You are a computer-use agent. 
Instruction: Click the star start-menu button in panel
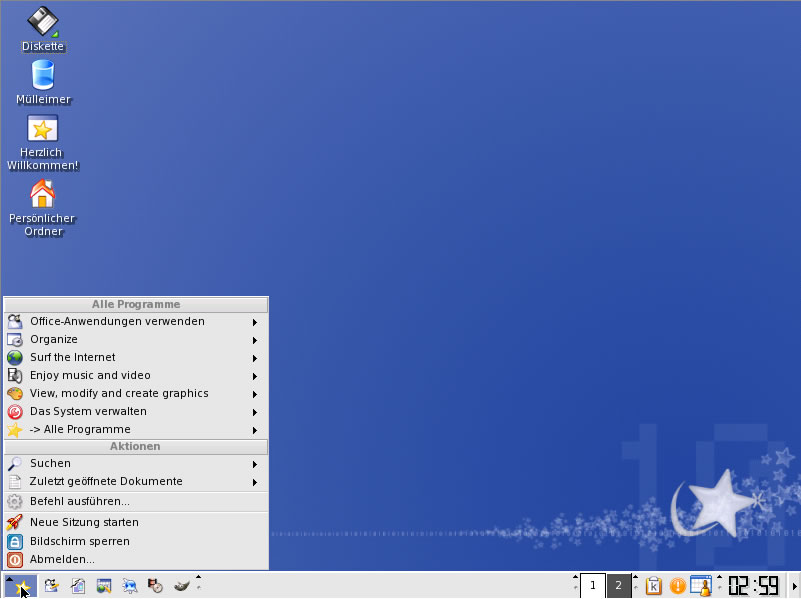[x=24, y=586]
